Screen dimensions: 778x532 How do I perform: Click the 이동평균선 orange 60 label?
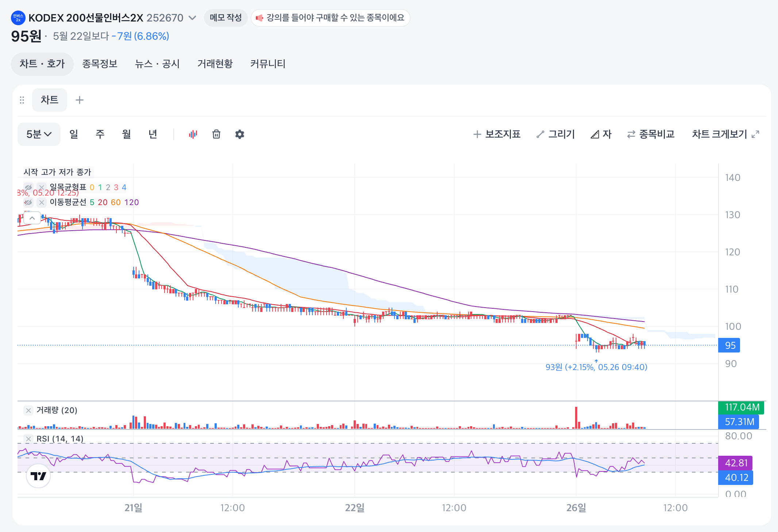116,202
